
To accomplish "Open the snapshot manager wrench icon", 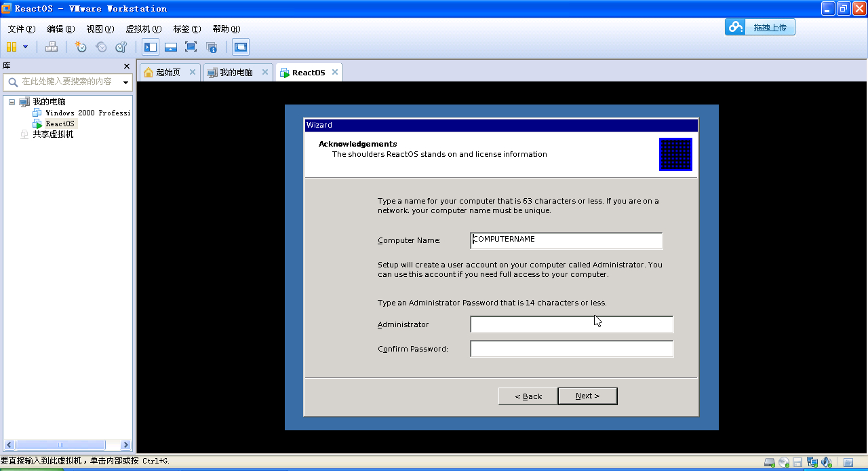I will coord(121,47).
